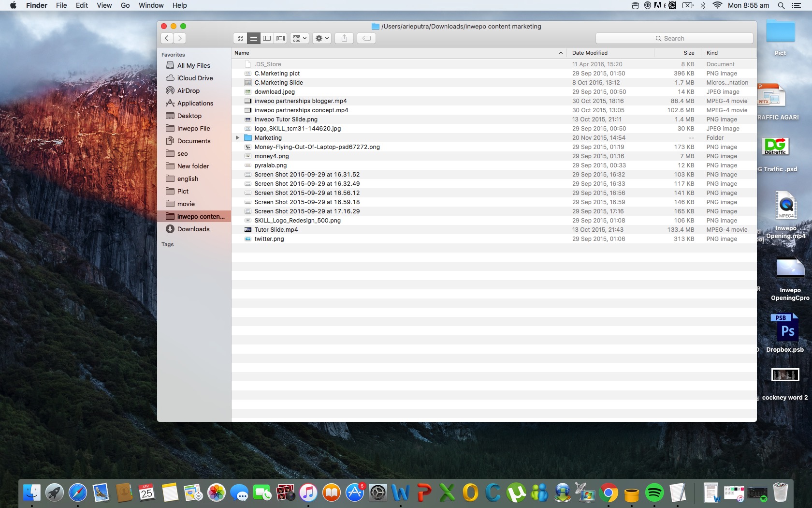Sort files by Date Modified column
Screen dimensions: 812x508
610,53
